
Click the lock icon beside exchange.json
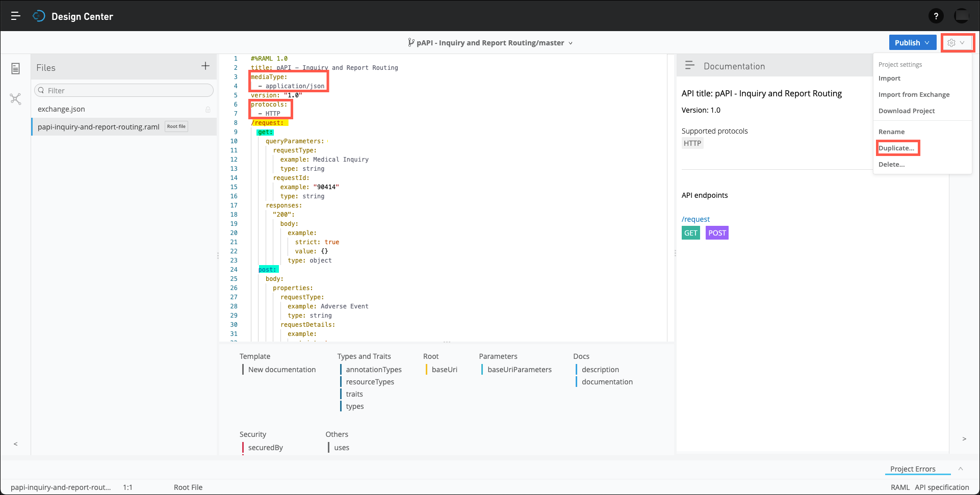coord(208,110)
